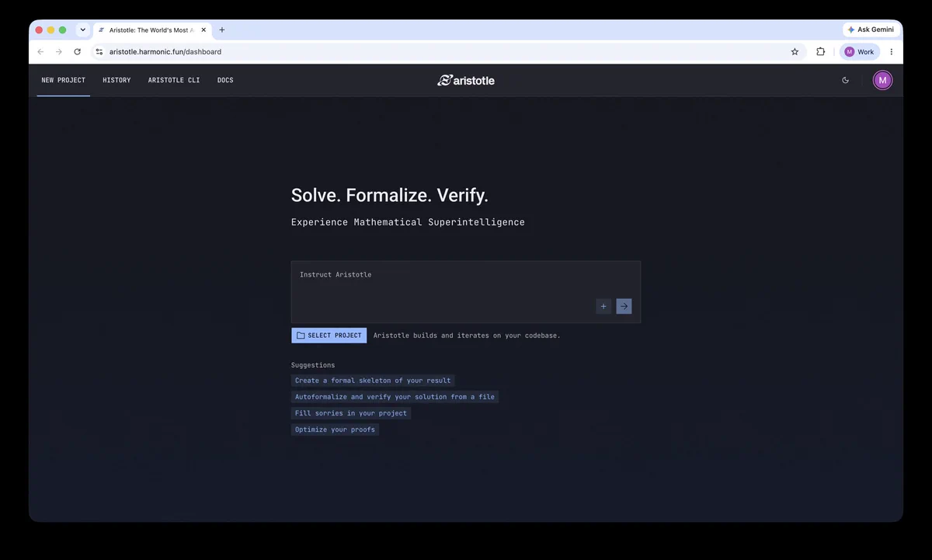Click the plus attach icon in the prompt box

[x=603, y=306]
